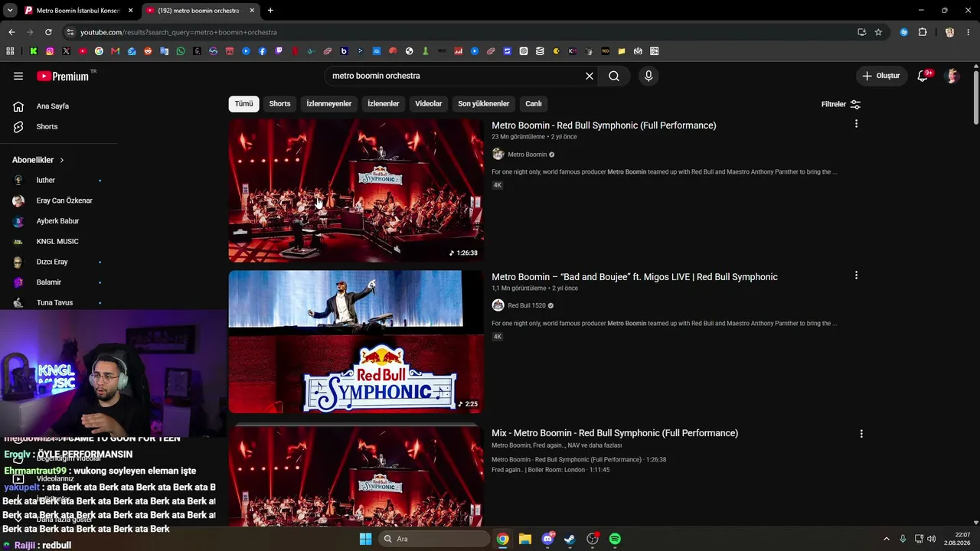
Task: Open the Mix playlist thumbnail
Action: click(x=356, y=476)
